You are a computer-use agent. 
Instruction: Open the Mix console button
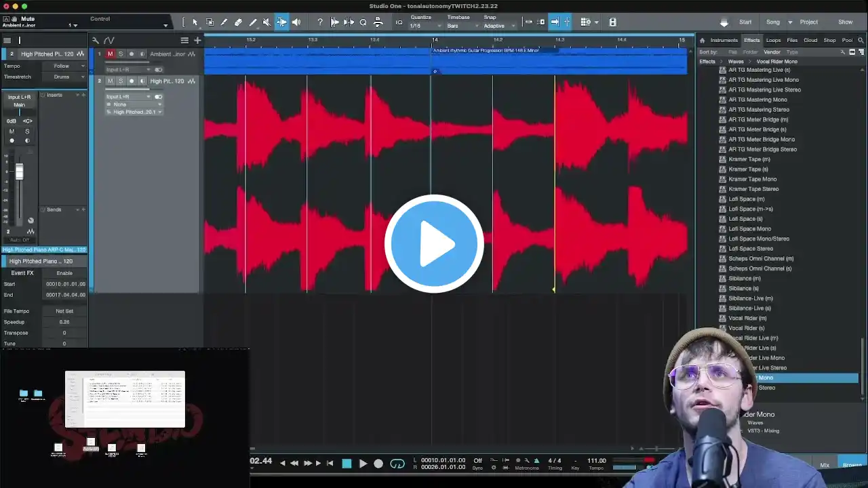[x=825, y=465]
